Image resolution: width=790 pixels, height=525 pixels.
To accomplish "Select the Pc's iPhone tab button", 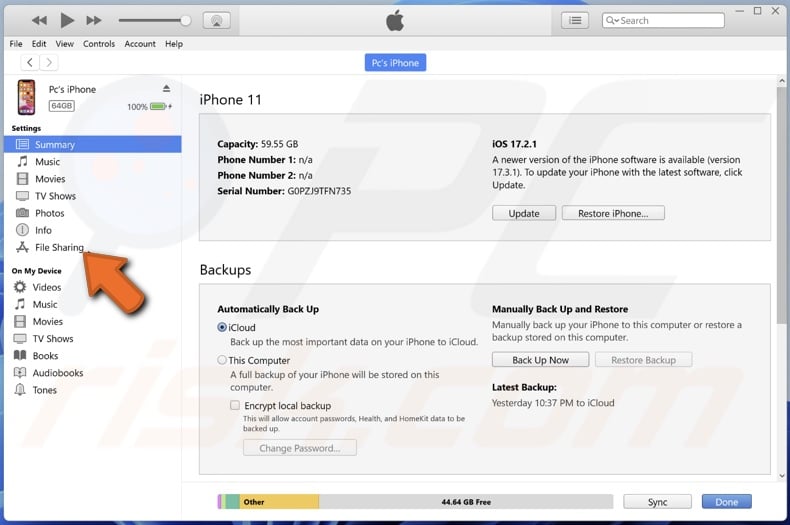I will point(396,63).
